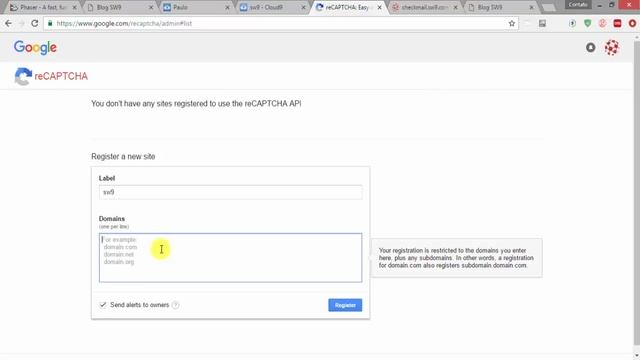Viewport: 640px width, 360px height.
Task: Click inside the Domains text area
Action: (230, 258)
